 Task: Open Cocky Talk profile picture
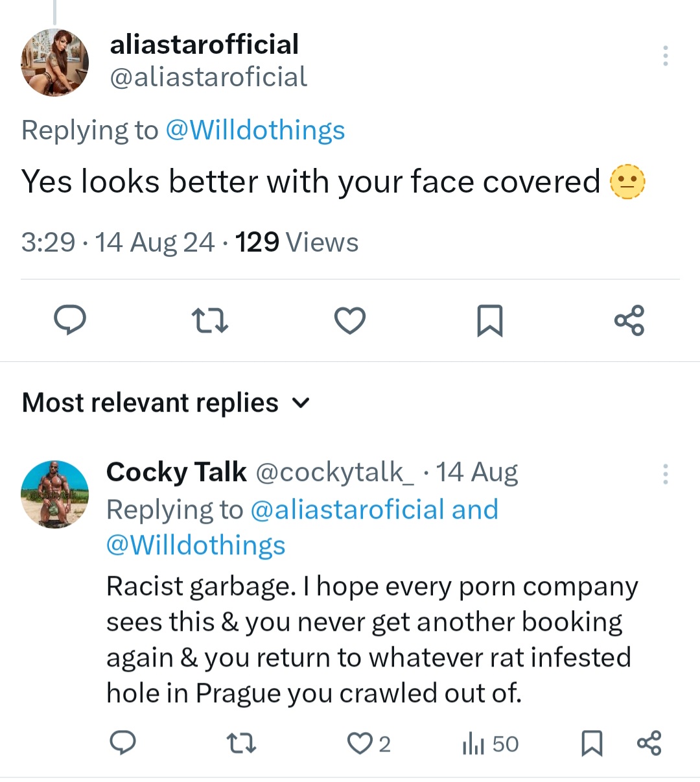(55, 494)
